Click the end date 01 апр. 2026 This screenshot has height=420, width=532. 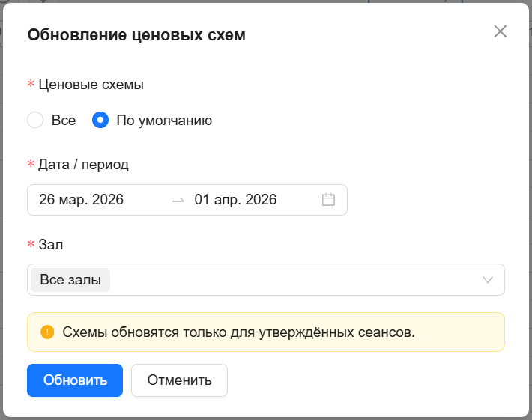[x=235, y=200]
